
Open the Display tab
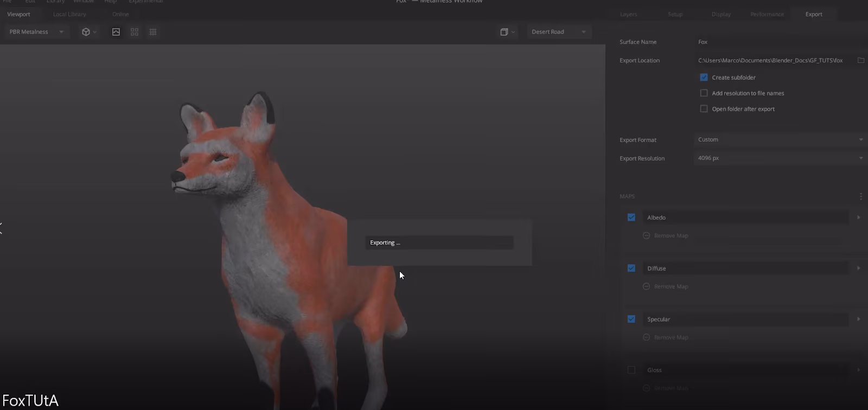(722, 14)
